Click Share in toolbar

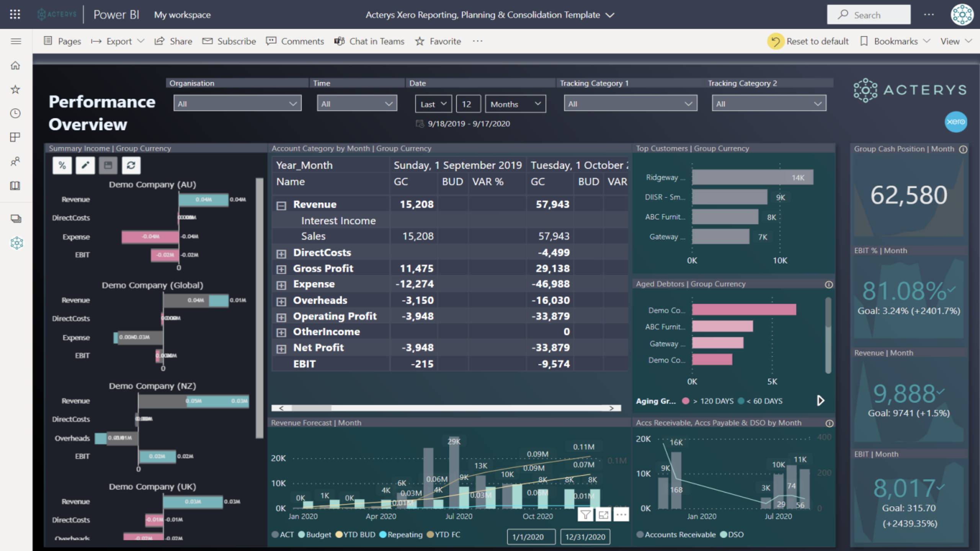tap(173, 41)
